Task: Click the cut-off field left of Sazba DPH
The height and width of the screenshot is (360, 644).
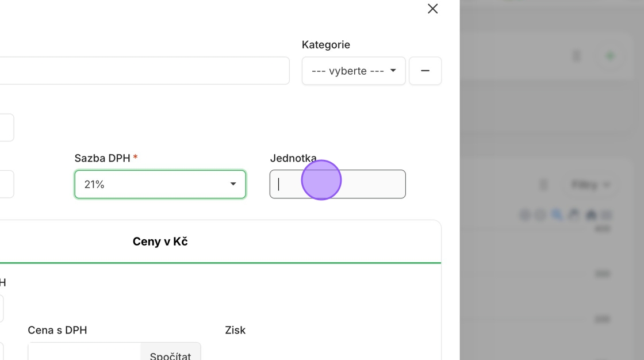Action: (x=7, y=184)
